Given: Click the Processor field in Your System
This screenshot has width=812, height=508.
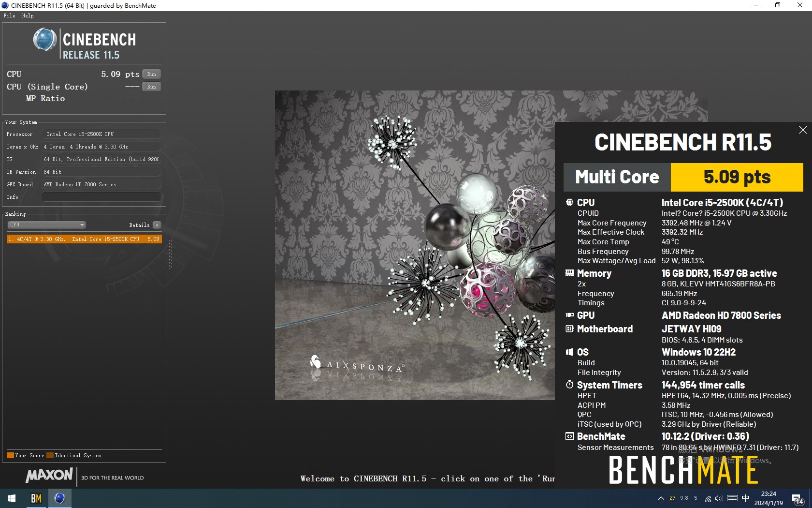Looking at the screenshot, I should click(101, 134).
